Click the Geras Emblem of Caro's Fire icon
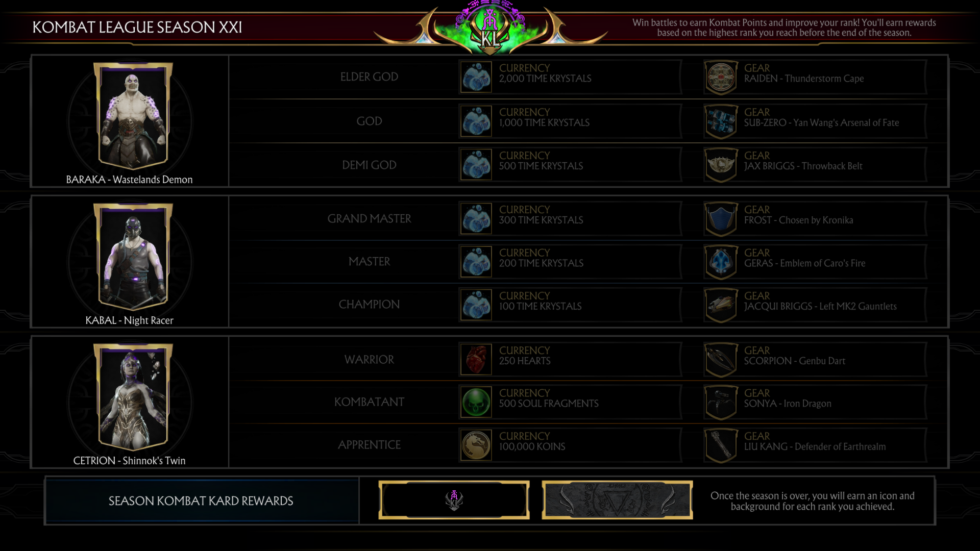The height and width of the screenshot is (551, 980). tap(721, 262)
